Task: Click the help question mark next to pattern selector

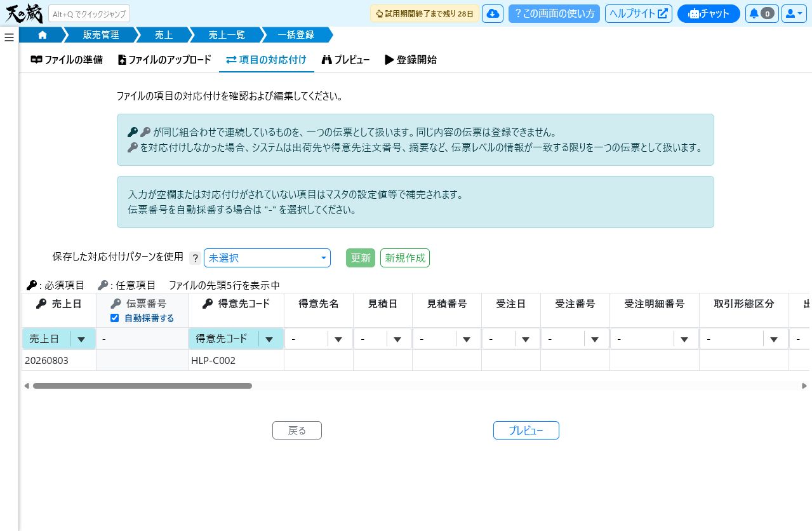Action: pyautogui.click(x=195, y=258)
